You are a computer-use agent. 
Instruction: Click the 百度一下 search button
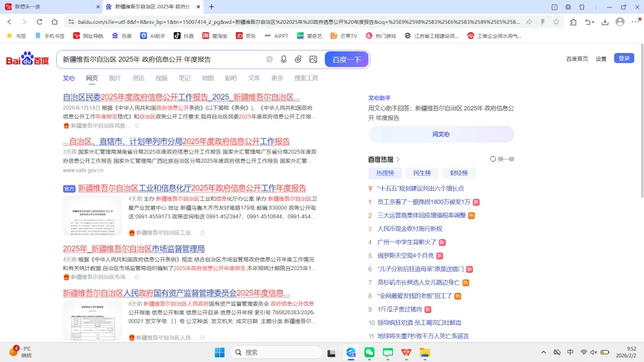point(346,59)
